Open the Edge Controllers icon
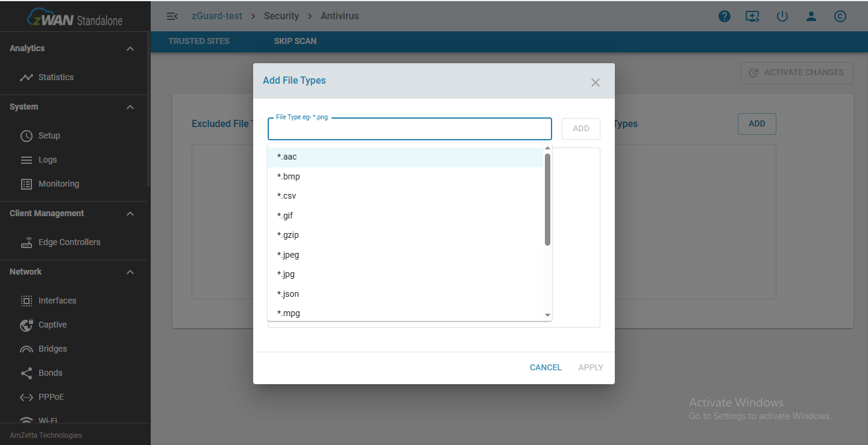The image size is (868, 445). (x=27, y=241)
